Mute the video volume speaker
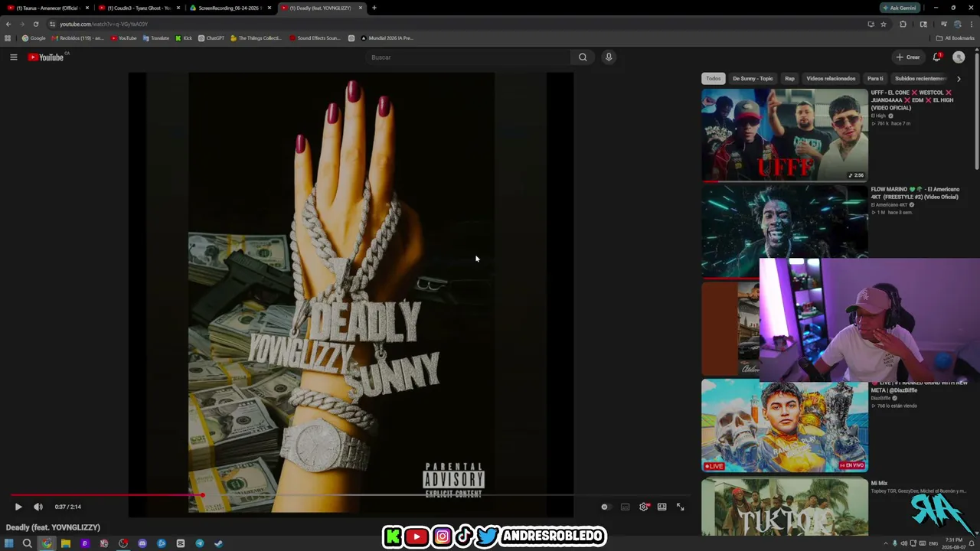The image size is (980, 551). (38, 507)
